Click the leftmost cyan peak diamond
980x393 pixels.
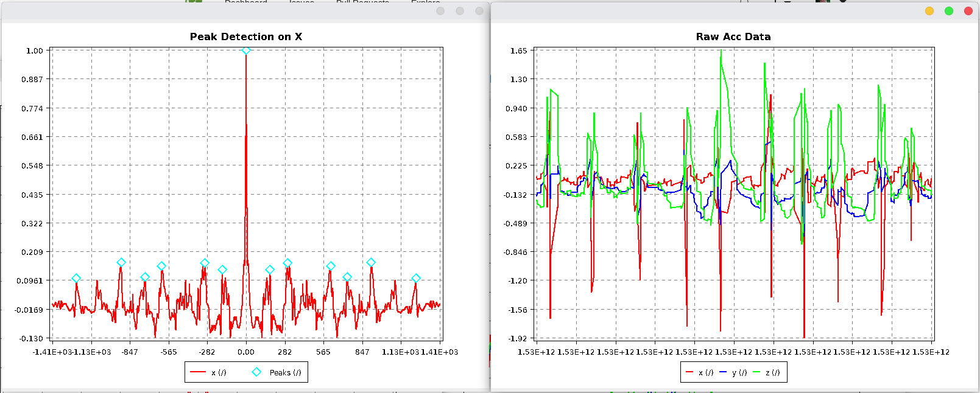point(76,278)
